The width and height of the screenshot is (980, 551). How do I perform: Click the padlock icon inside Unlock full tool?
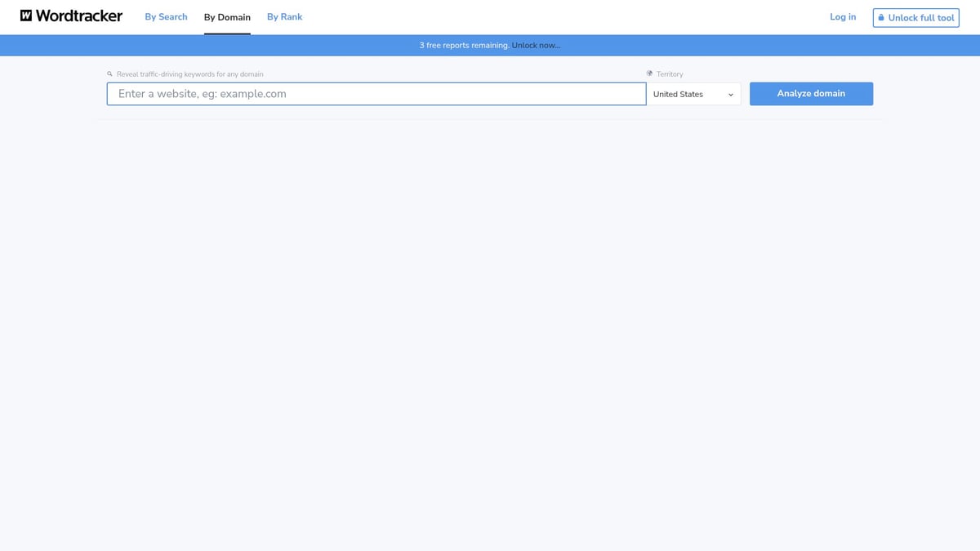881,17
